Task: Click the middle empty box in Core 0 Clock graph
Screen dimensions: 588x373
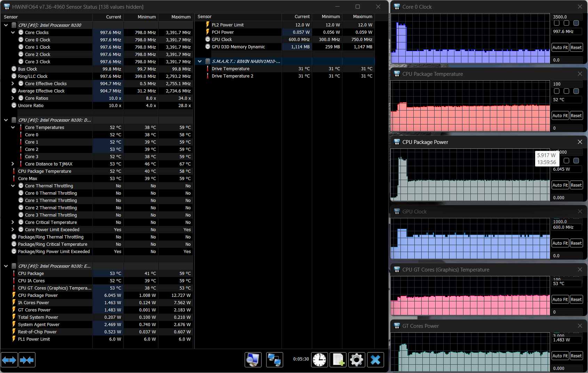Action: [x=566, y=23]
